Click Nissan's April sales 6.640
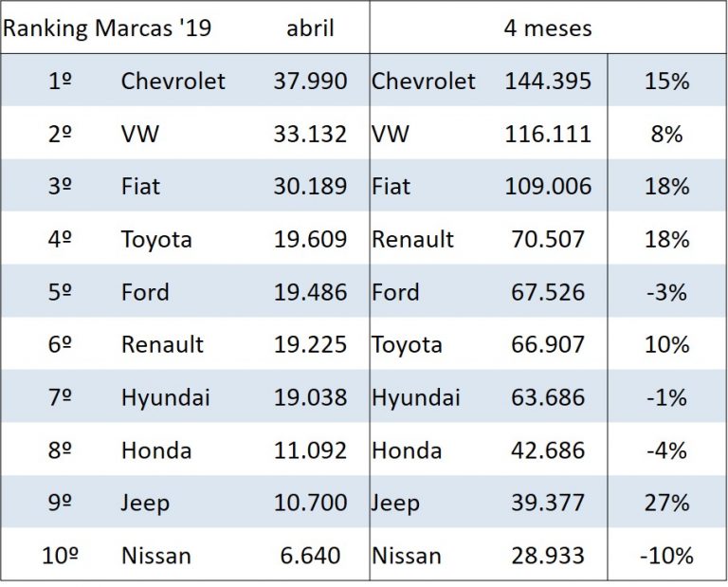Viewport: 728px width, 587px height. coord(310,555)
